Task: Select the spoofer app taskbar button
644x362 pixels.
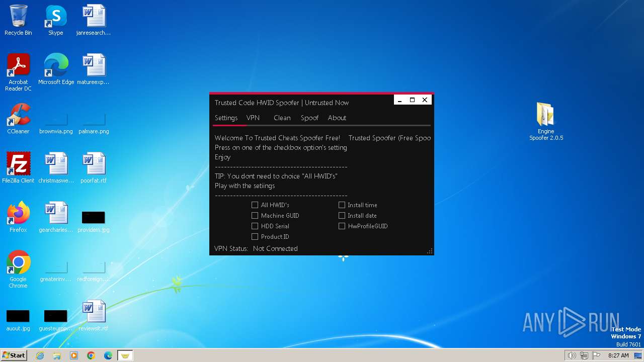Action: 125,355
